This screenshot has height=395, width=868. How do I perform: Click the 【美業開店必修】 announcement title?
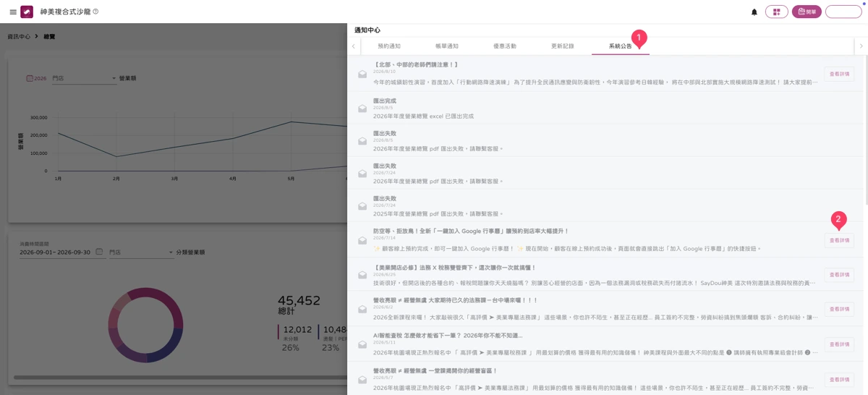click(454, 268)
